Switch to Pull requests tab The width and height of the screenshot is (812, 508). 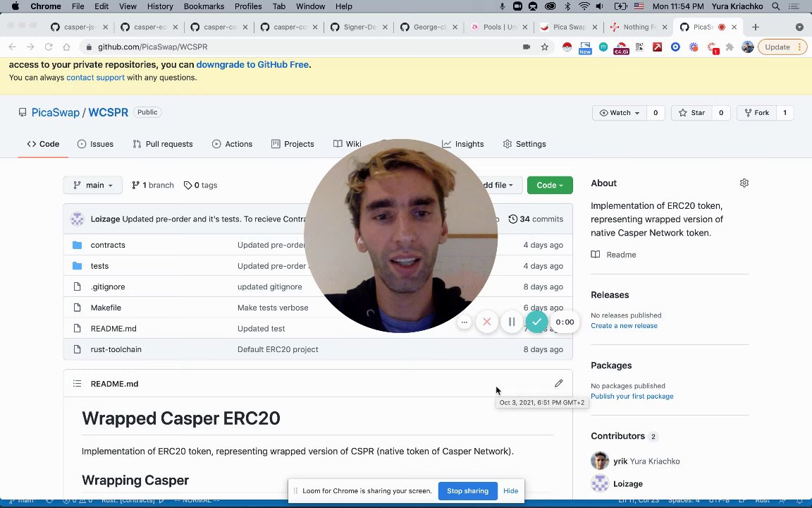(163, 144)
